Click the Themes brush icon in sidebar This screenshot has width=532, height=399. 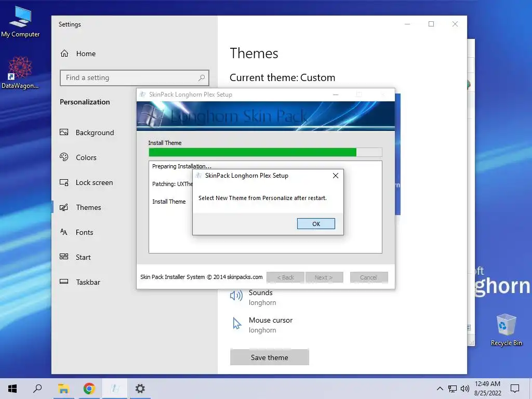[x=64, y=207]
